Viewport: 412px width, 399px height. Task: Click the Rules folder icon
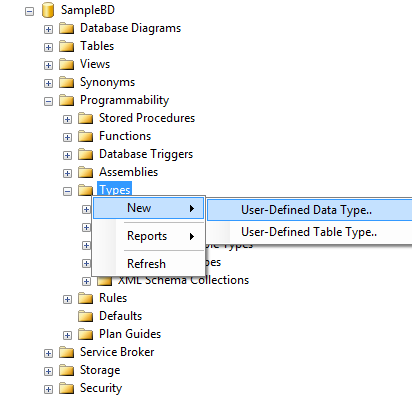click(x=85, y=298)
